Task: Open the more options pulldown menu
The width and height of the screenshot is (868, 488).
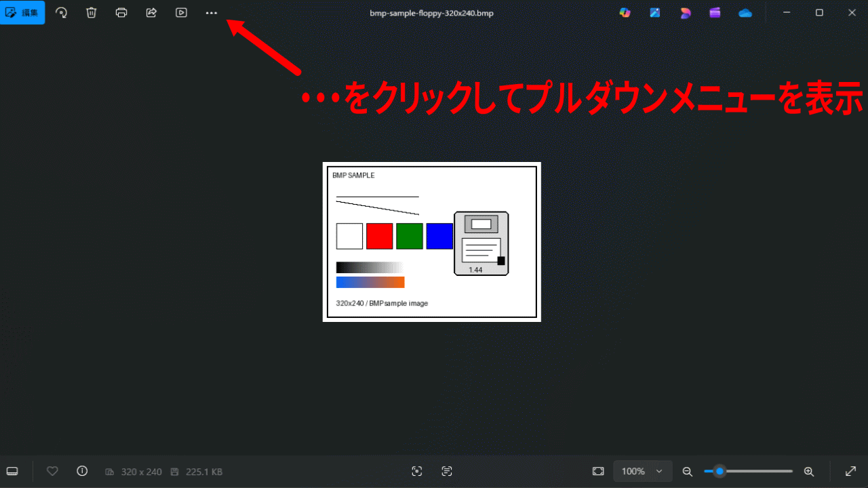Action: tap(211, 12)
